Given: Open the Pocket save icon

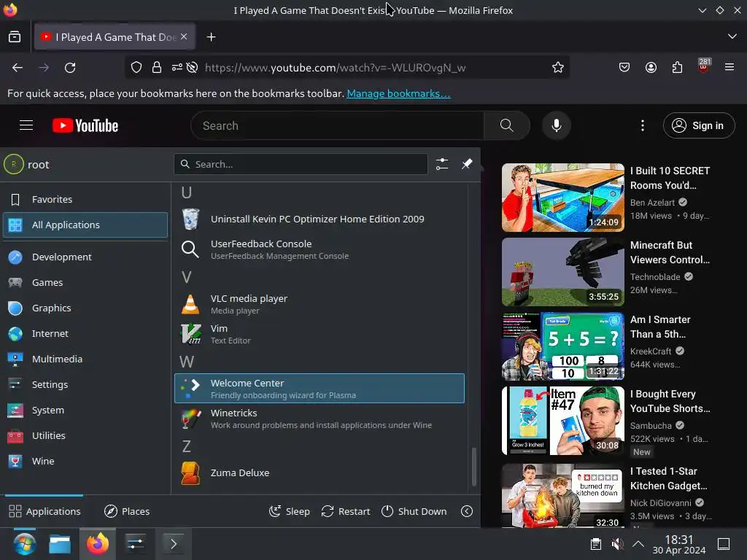Looking at the screenshot, I should coord(624,68).
